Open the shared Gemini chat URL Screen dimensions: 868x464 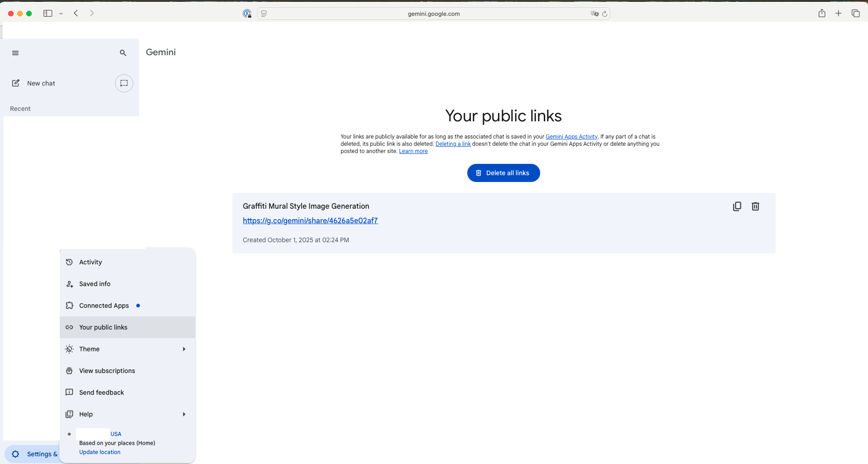pyautogui.click(x=310, y=220)
